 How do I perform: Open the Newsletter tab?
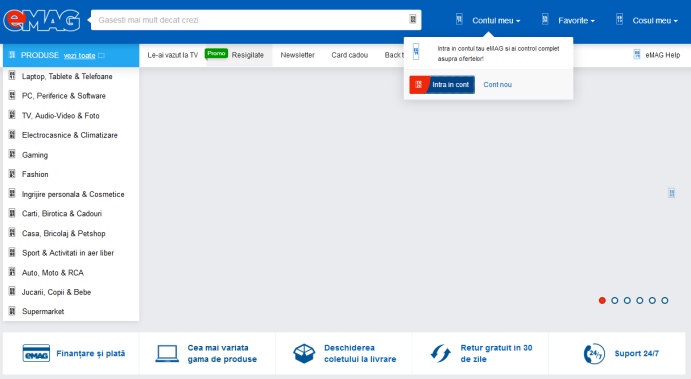pos(297,55)
